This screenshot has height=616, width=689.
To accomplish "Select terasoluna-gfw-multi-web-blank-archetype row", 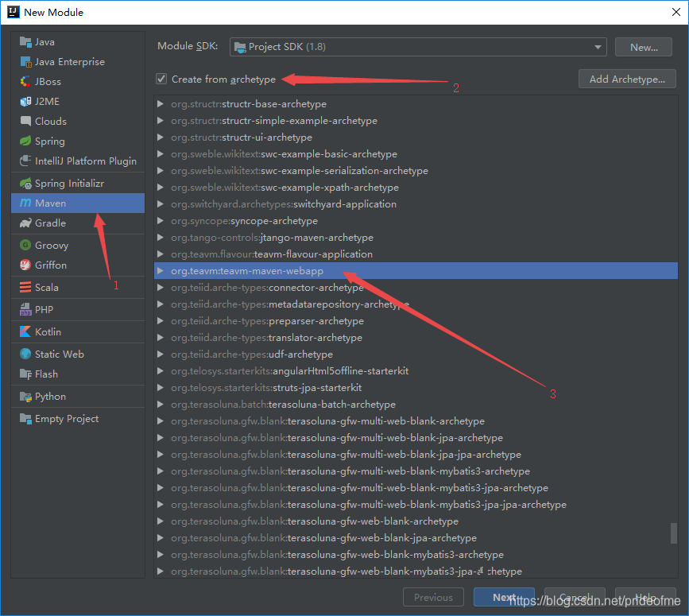I will tap(416, 421).
